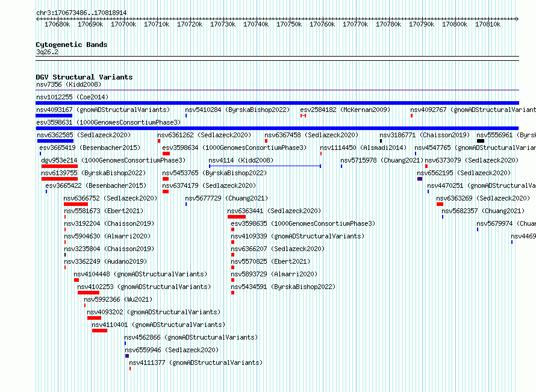
Task: Click the red bar under nsv4104448
Action: pyautogui.click(x=76, y=280)
